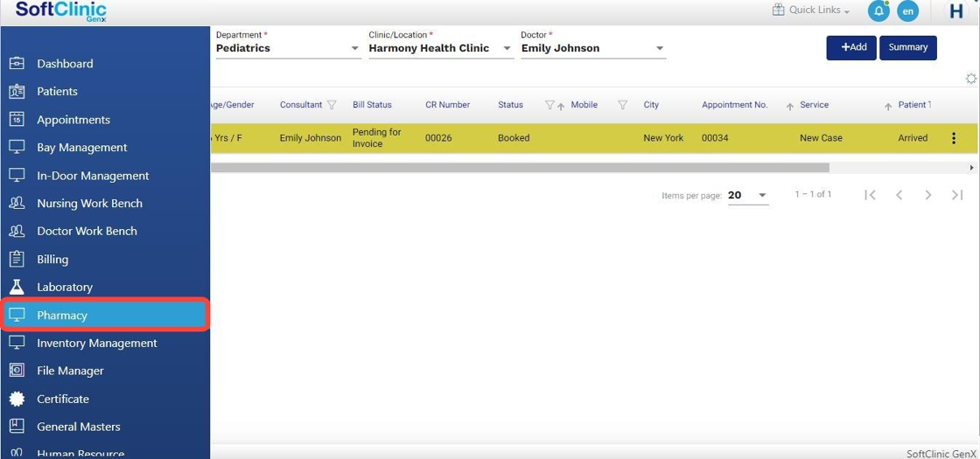Click the CR Number 00026 cell
This screenshot has width=980, height=459.
[x=438, y=138]
